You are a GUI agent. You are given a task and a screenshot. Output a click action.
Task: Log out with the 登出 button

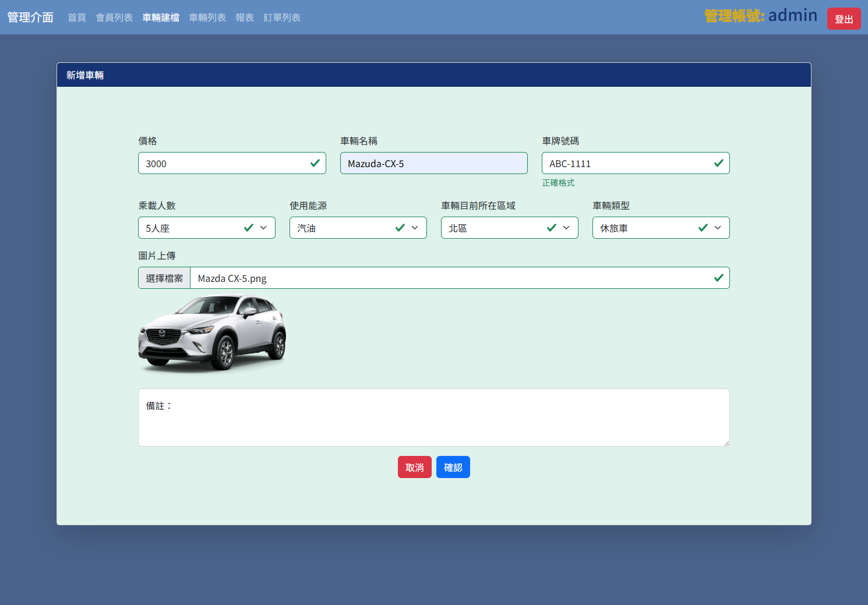[x=844, y=19]
